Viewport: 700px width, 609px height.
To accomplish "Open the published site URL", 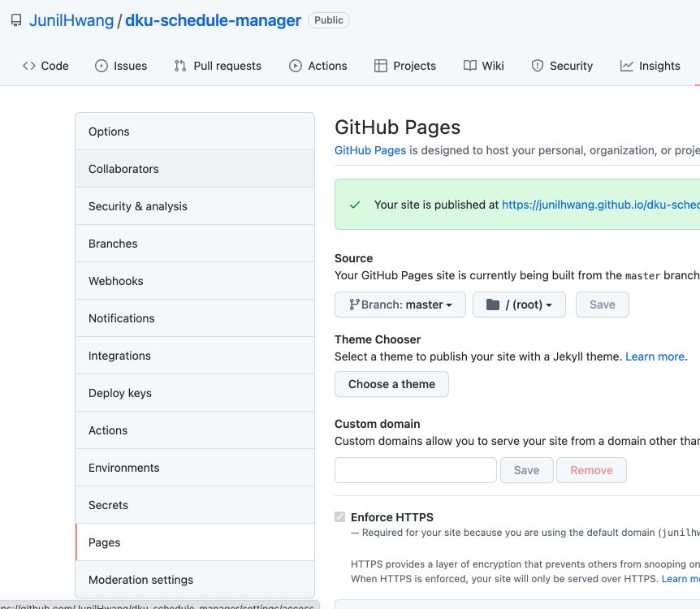I will (x=601, y=205).
